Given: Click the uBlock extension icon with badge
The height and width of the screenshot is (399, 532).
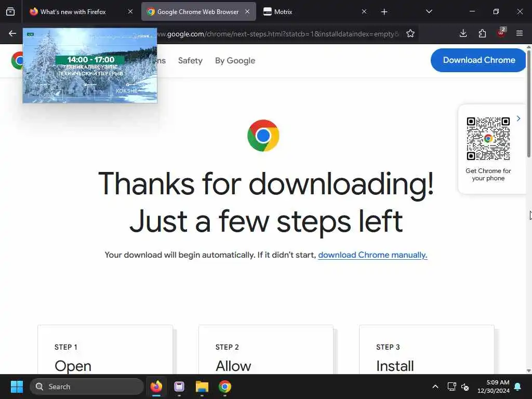Looking at the screenshot, I should (501, 33).
